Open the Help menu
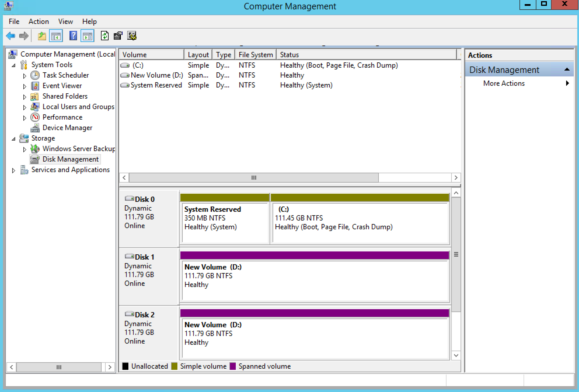Screen dimensions: 579x392 pyautogui.click(x=89, y=22)
